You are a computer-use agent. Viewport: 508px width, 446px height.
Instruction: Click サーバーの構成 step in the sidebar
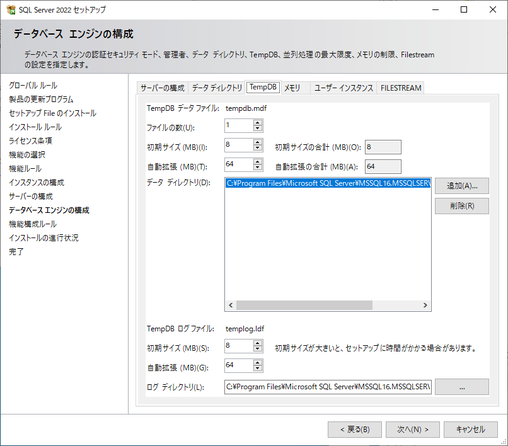[x=31, y=196]
